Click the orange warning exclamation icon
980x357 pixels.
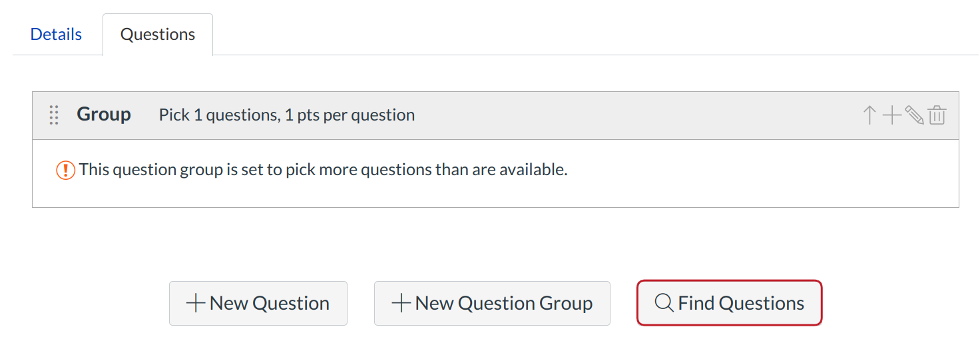65,170
